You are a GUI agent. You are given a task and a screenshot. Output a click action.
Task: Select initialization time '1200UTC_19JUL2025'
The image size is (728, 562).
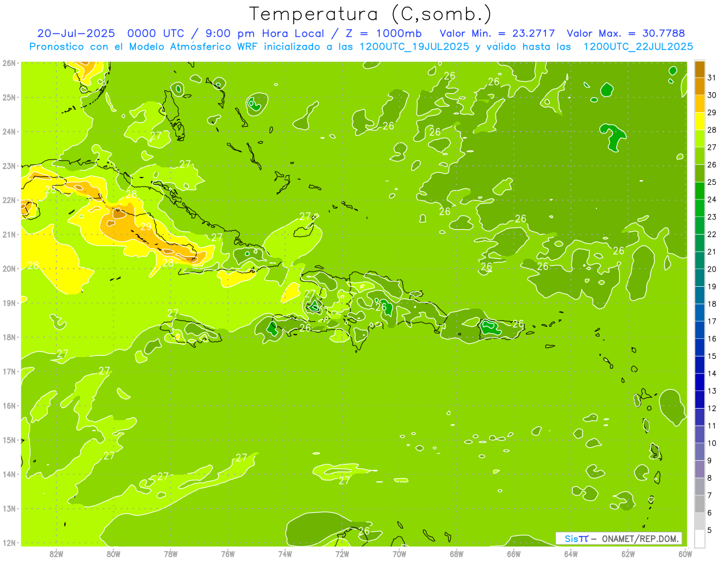pyautogui.click(x=414, y=47)
